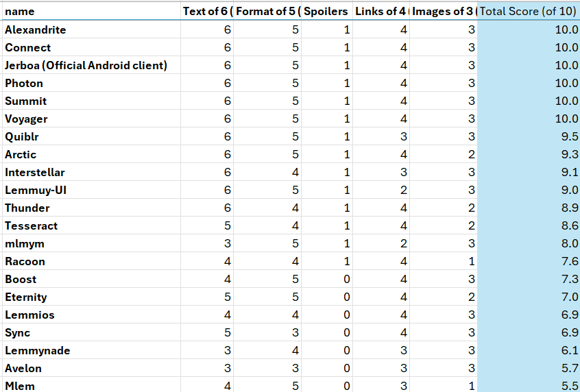Select mlmym's total score 8.0

529,243
